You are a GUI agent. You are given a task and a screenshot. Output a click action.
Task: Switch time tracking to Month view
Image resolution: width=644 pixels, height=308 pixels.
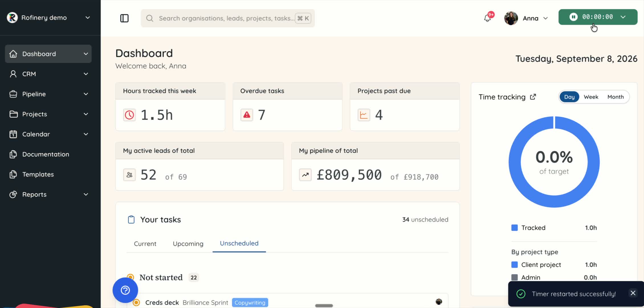[616, 97]
